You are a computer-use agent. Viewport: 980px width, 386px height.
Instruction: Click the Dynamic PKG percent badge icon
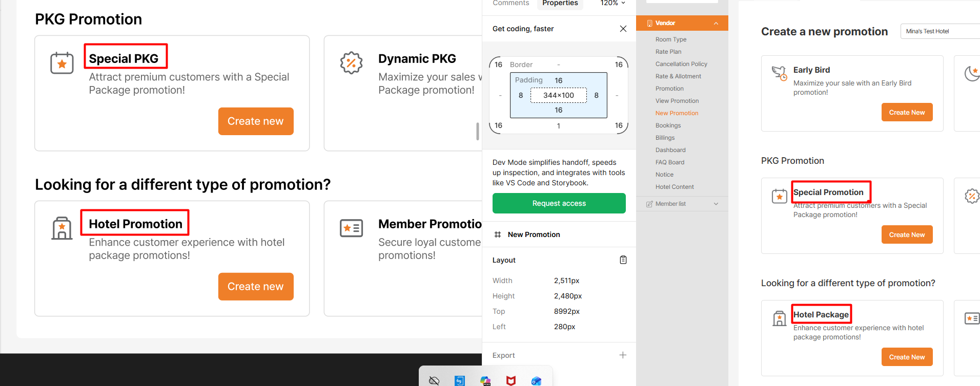(351, 63)
